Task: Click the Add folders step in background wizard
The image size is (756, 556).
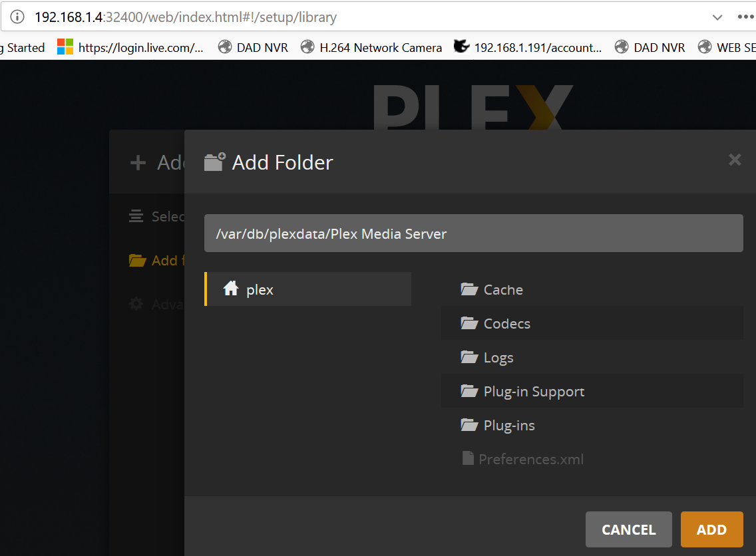Action: (156, 260)
